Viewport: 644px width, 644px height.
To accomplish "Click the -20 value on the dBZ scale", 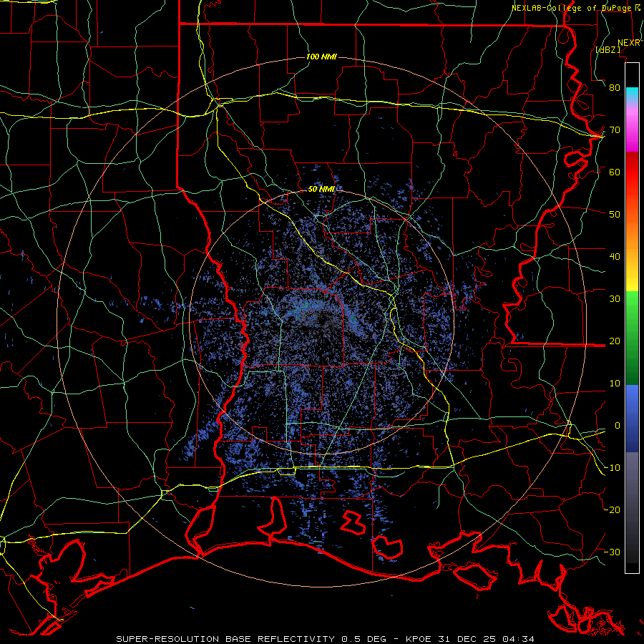I will pyautogui.click(x=612, y=509).
